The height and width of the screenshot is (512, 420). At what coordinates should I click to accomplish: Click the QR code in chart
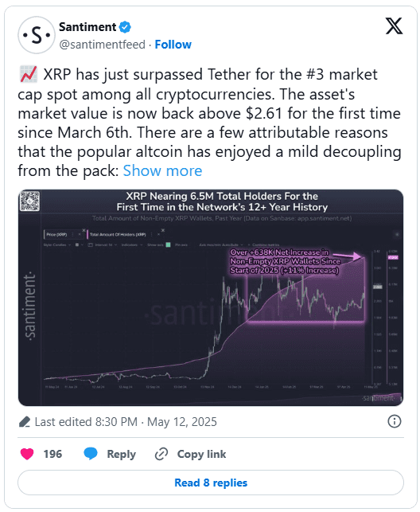(29, 201)
